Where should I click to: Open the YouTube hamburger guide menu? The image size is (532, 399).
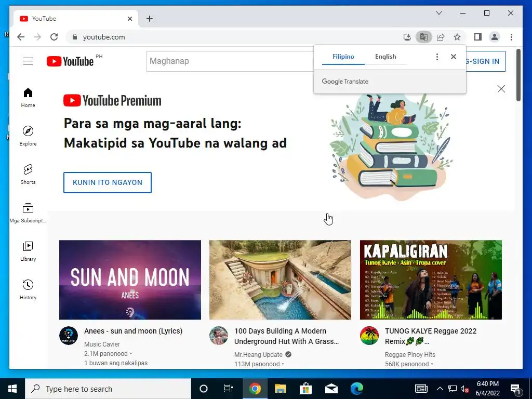click(28, 61)
